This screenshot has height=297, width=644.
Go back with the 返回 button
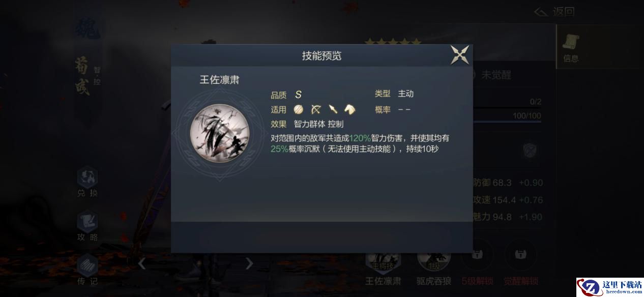click(554, 12)
